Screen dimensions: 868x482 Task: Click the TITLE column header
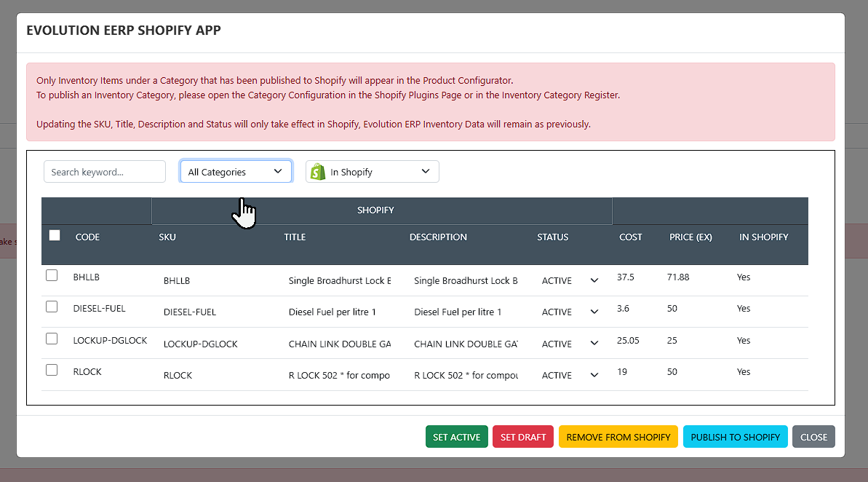point(295,237)
